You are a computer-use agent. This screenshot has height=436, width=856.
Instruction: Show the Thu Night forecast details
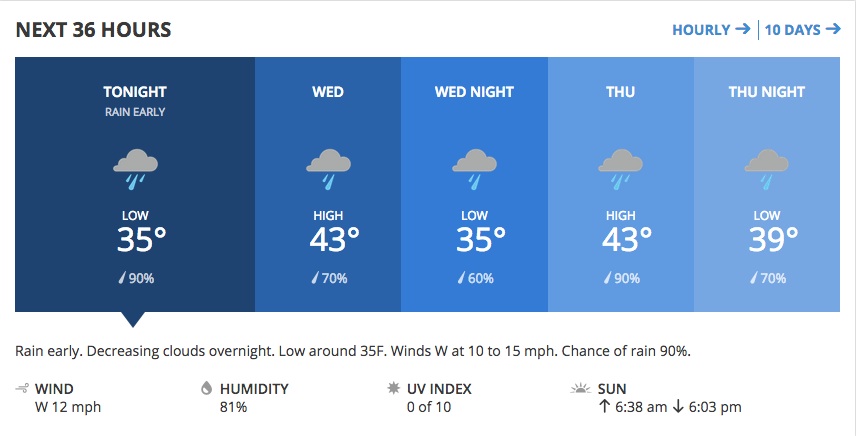(767, 184)
